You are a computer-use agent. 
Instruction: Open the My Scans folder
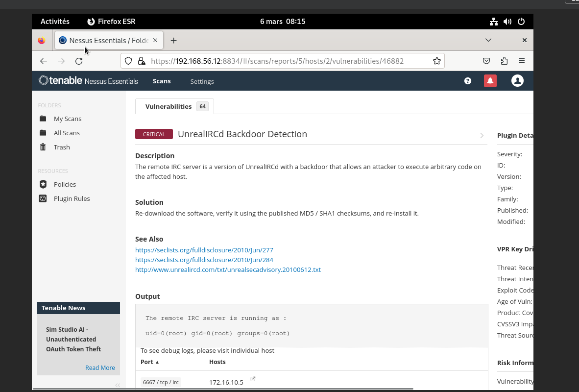pyautogui.click(x=68, y=119)
